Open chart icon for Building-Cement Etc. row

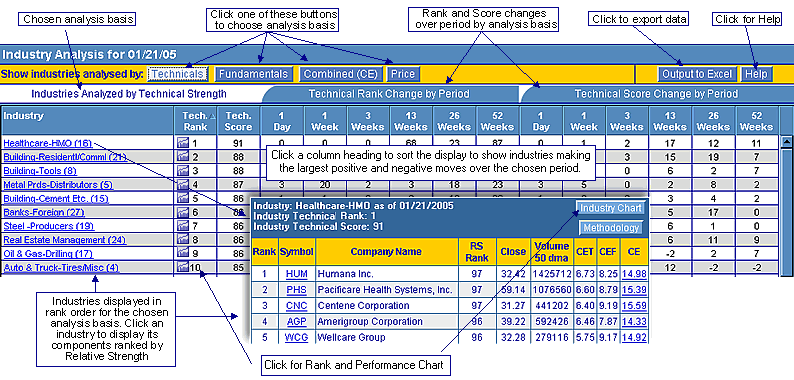tap(182, 198)
